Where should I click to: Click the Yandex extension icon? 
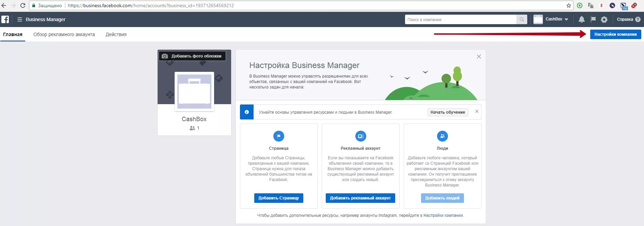pos(601,5)
